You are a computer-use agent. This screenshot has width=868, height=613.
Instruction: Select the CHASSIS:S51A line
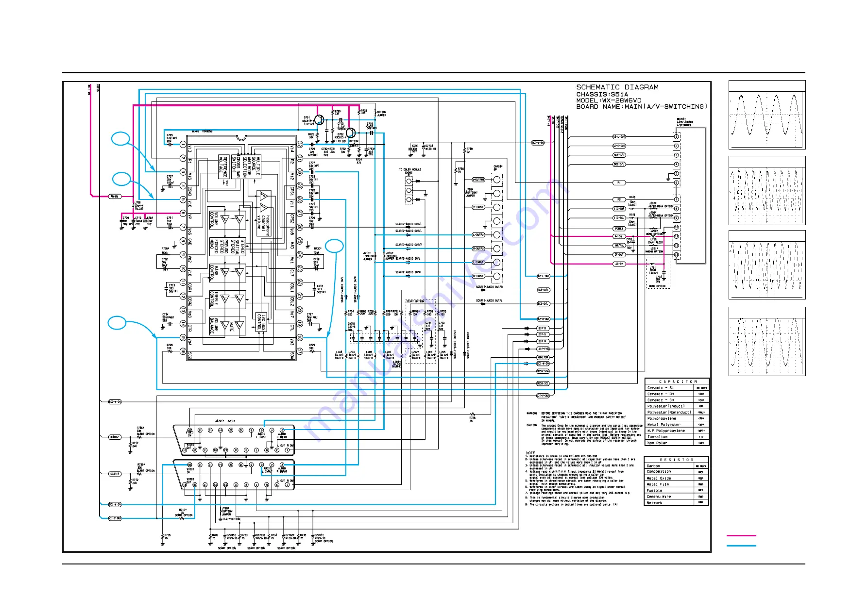[x=602, y=94]
